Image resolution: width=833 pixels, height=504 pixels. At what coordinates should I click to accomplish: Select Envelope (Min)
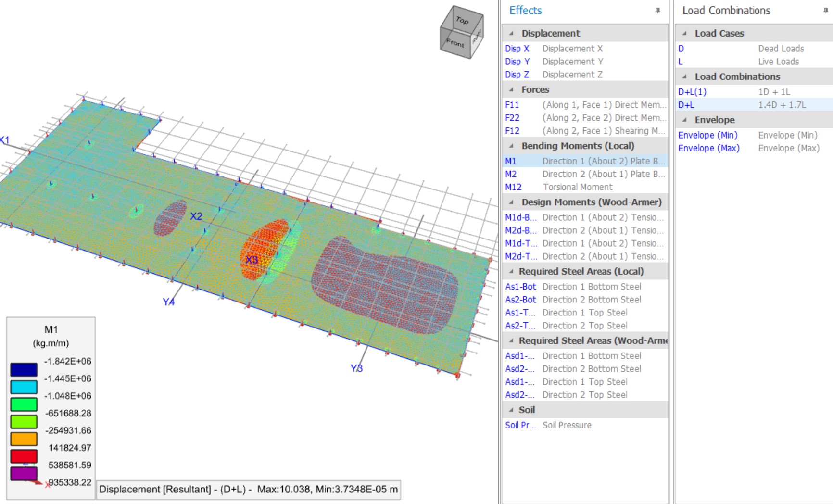tap(754, 135)
